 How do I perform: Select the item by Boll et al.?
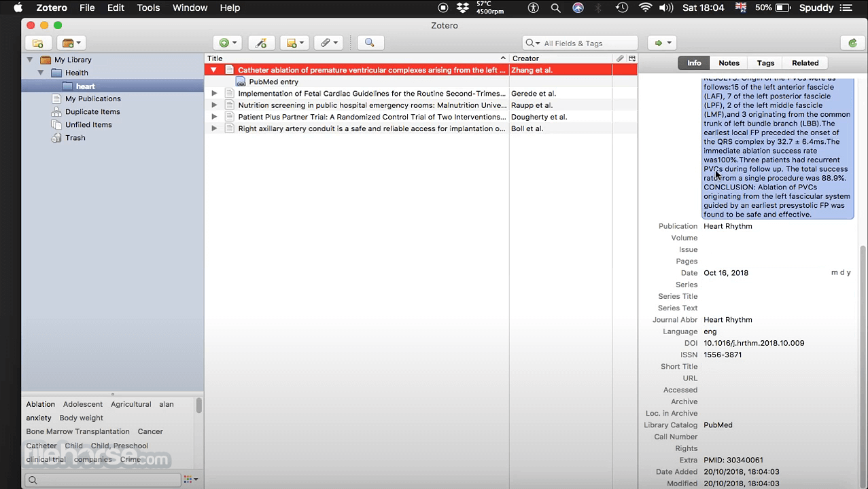point(421,128)
